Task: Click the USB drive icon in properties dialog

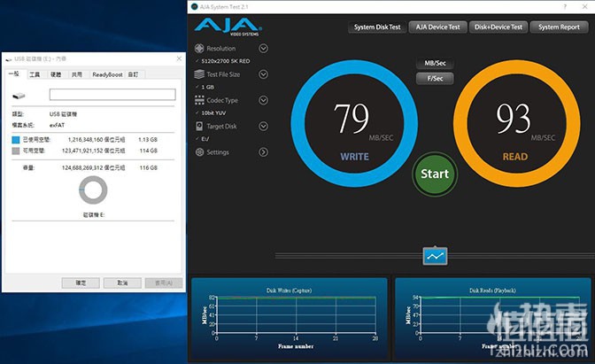Action: 19,96
